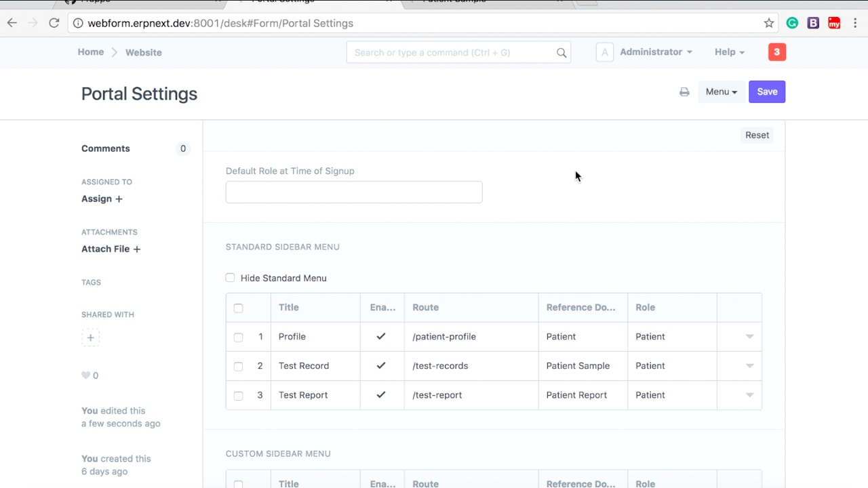The width and height of the screenshot is (868, 488).
Task: Click the 'Profile' title cell
Action: [315, 336]
